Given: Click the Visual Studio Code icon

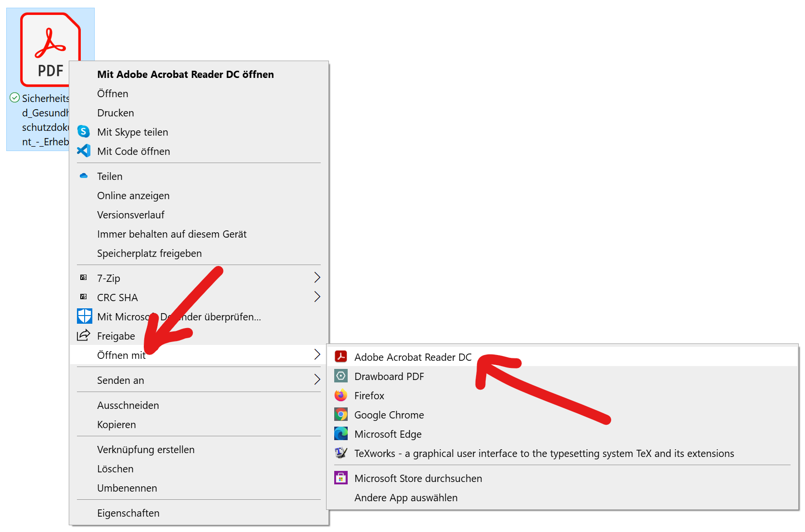Looking at the screenshot, I should [x=84, y=151].
